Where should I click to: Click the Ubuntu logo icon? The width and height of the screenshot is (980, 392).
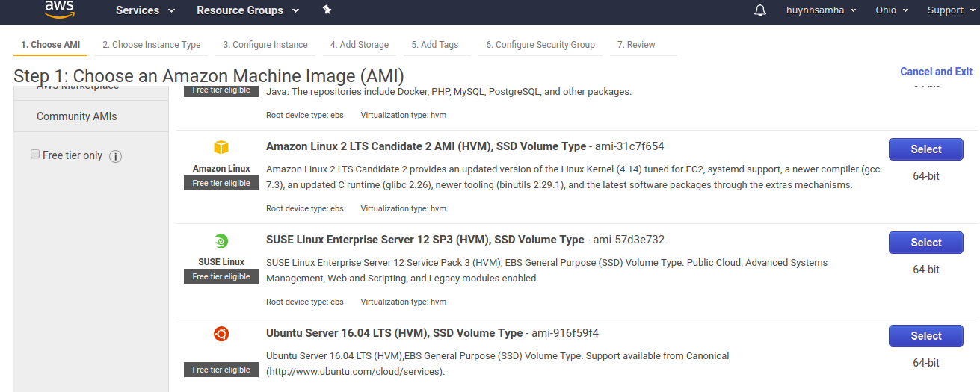[221, 334]
